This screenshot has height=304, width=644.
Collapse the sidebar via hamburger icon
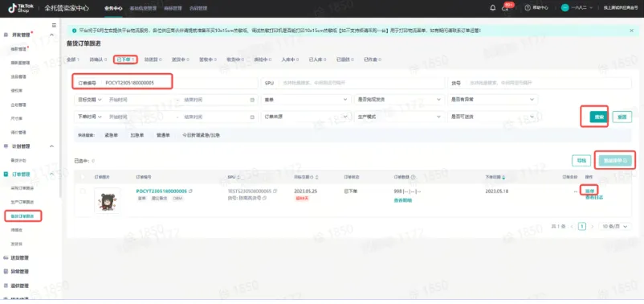54,25
